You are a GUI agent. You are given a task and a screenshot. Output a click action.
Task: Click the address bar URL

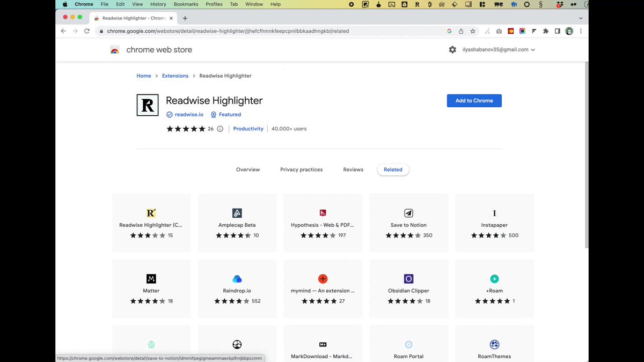click(228, 31)
